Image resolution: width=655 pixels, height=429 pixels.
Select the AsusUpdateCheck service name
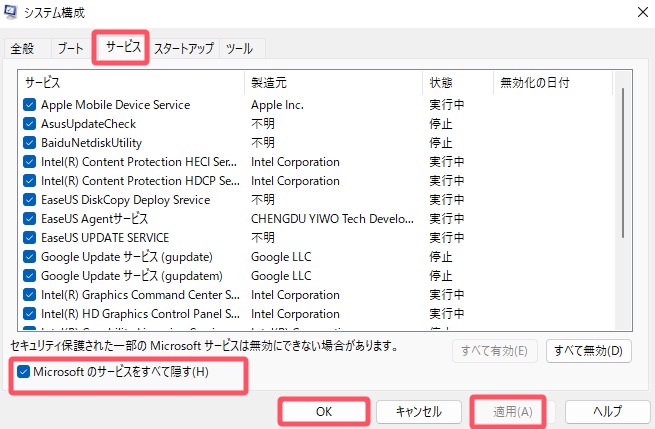89,124
